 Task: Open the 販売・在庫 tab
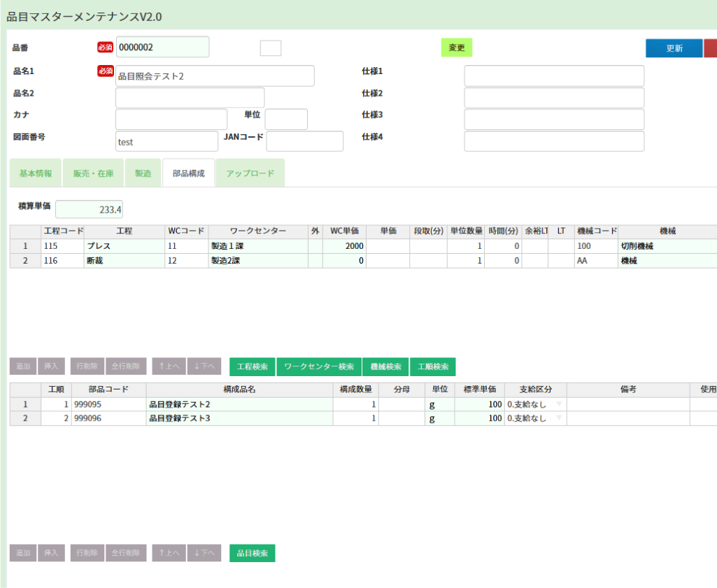tap(93, 173)
